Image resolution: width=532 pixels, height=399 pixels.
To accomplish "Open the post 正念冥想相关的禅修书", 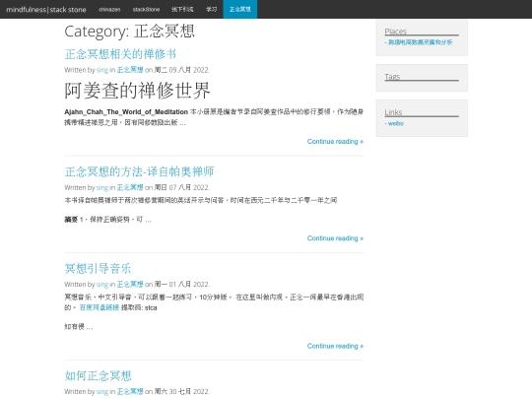I will pyautogui.click(x=120, y=54).
